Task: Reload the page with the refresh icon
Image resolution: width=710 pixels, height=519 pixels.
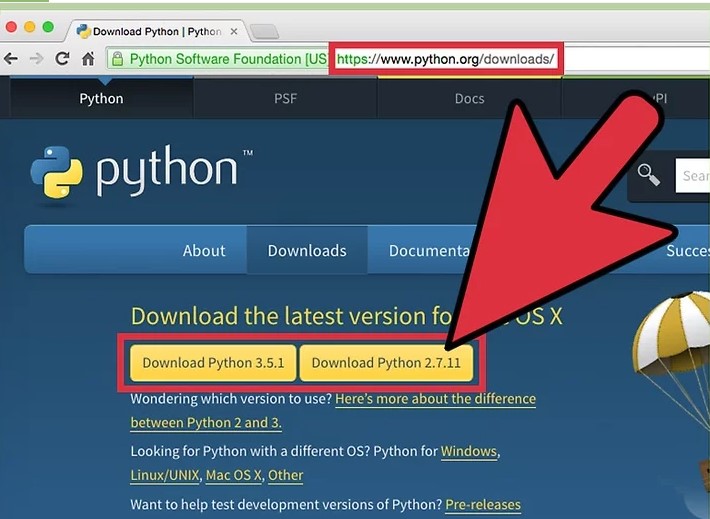Action: [x=62, y=58]
